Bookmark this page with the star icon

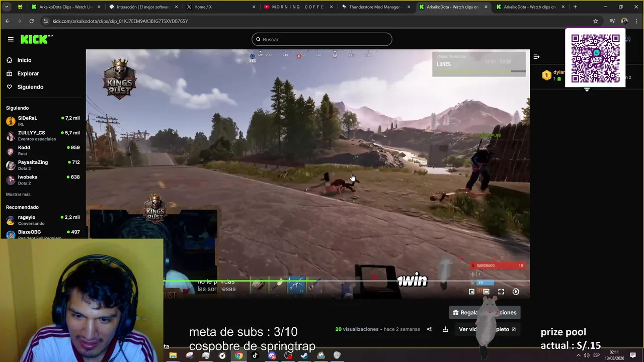click(x=596, y=21)
